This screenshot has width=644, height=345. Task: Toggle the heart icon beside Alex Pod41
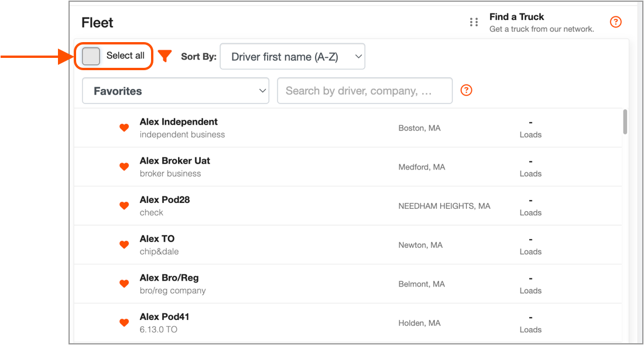coord(124,322)
